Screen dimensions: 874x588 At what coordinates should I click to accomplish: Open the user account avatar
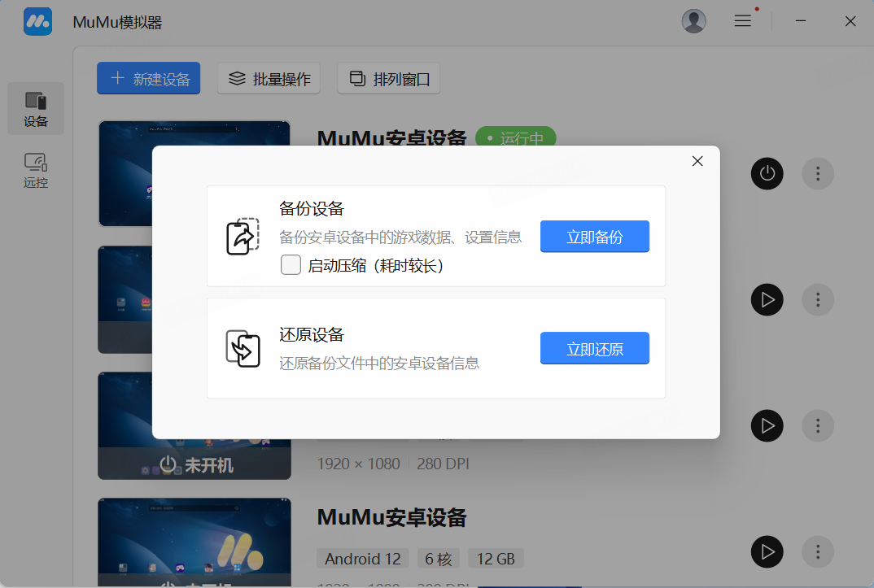click(x=693, y=22)
